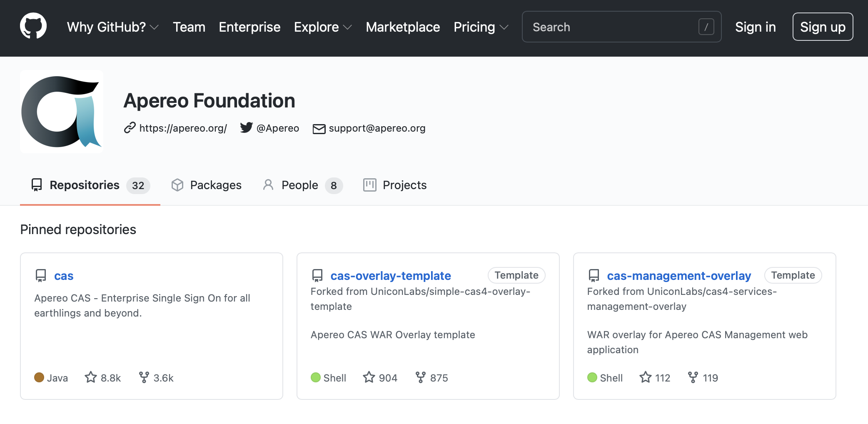Click Shell color dot on cas-overlay-template
This screenshot has height=424, width=868.
316,377
